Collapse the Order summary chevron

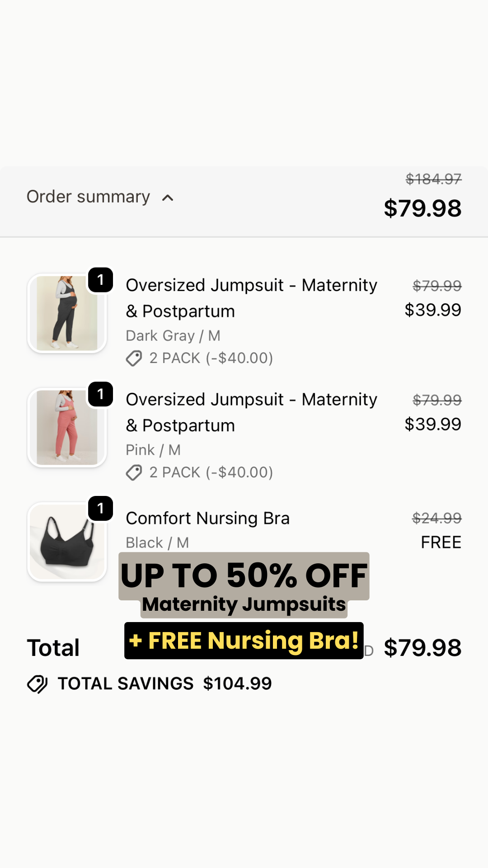pos(168,198)
